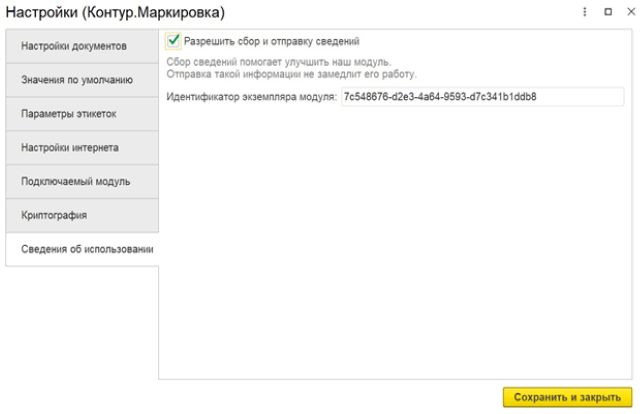Click the text Отправка такой информации не замедлит его работу
The width and height of the screenshot is (644, 414).
pyautogui.click(x=292, y=74)
